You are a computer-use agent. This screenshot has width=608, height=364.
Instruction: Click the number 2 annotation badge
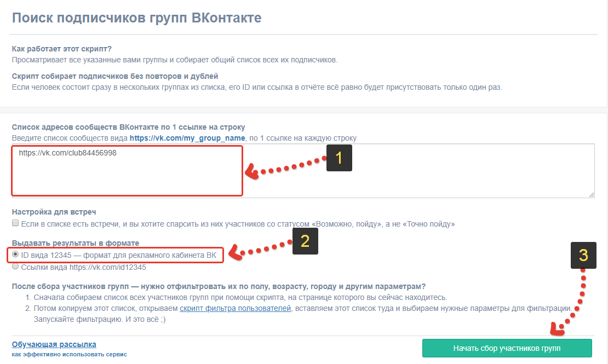click(x=305, y=241)
